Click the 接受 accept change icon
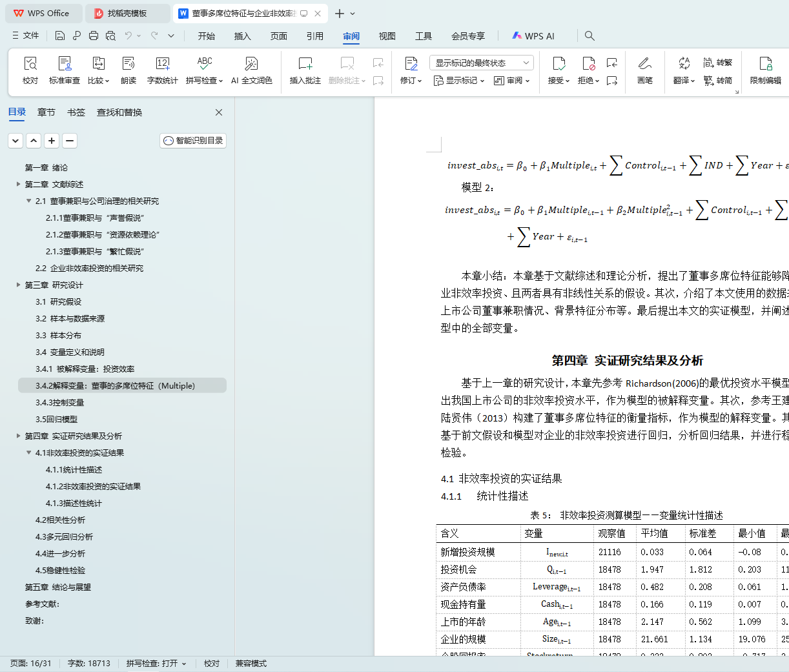 click(558, 63)
